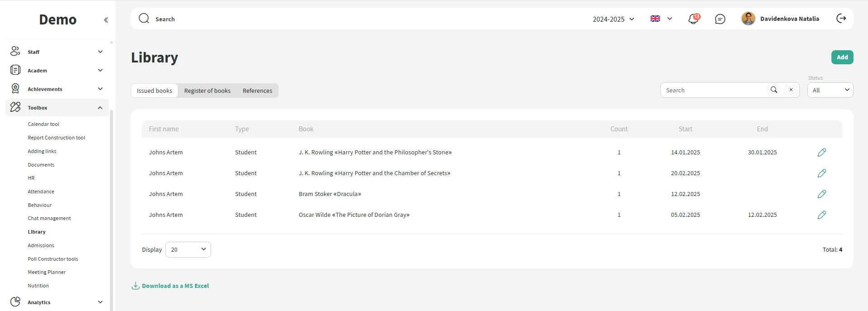Image resolution: width=868 pixels, height=311 pixels.
Task: Click the magnifier icon in library search
Action: pos(774,90)
